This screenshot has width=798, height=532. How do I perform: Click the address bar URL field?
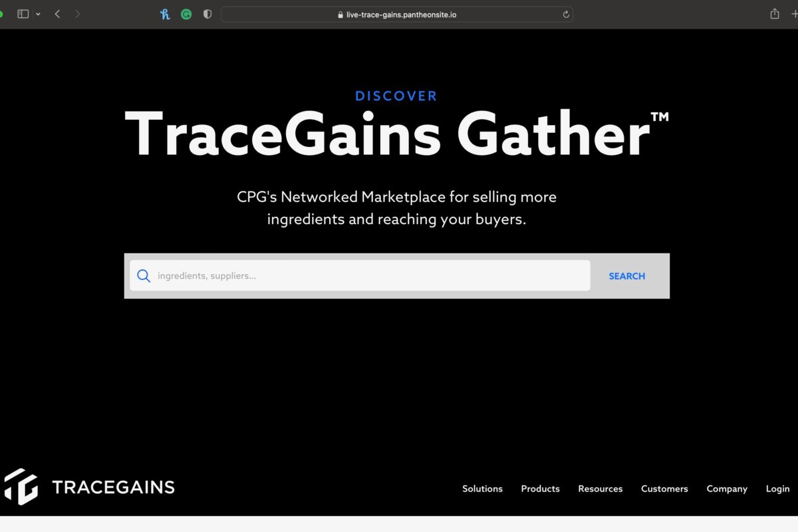396,15
